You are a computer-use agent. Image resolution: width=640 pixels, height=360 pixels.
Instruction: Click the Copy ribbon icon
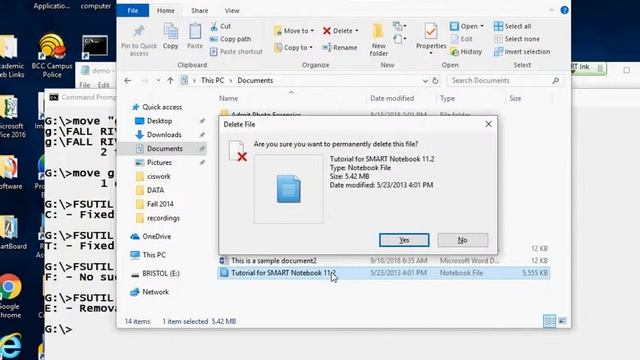[171, 36]
